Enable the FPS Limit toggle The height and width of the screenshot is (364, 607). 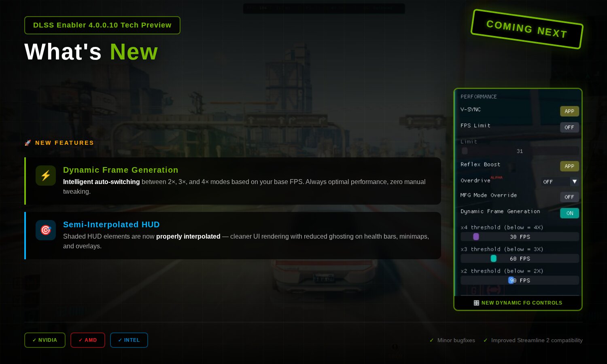click(x=569, y=127)
